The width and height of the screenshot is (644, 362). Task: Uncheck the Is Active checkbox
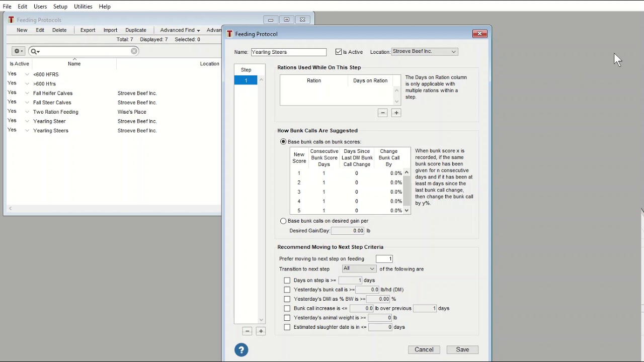pyautogui.click(x=339, y=52)
